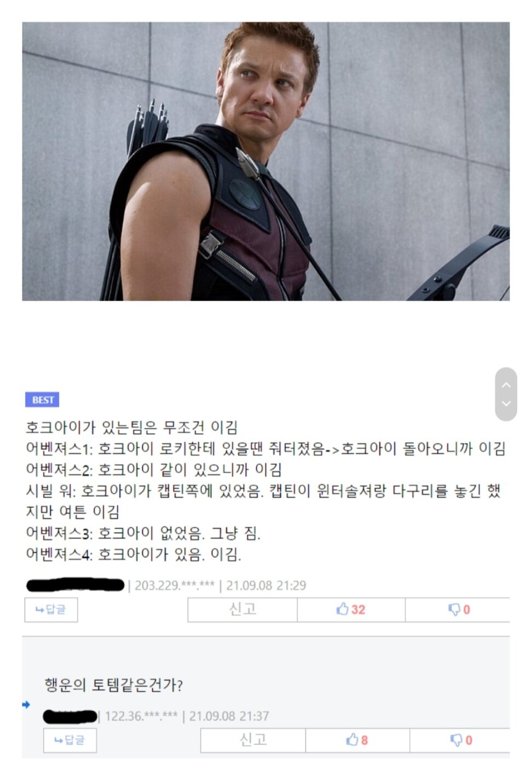The width and height of the screenshot is (532, 777).
Task: Click the scroll-down chevron on floating control
Action: click(x=506, y=404)
